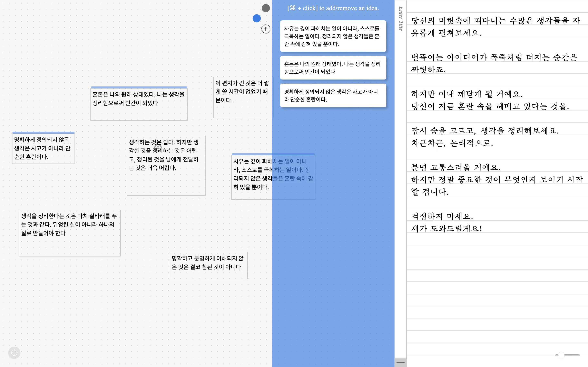The image size is (588, 367).
Task: Click the recenter crosshair icon at bottom left
Action: [14, 353]
